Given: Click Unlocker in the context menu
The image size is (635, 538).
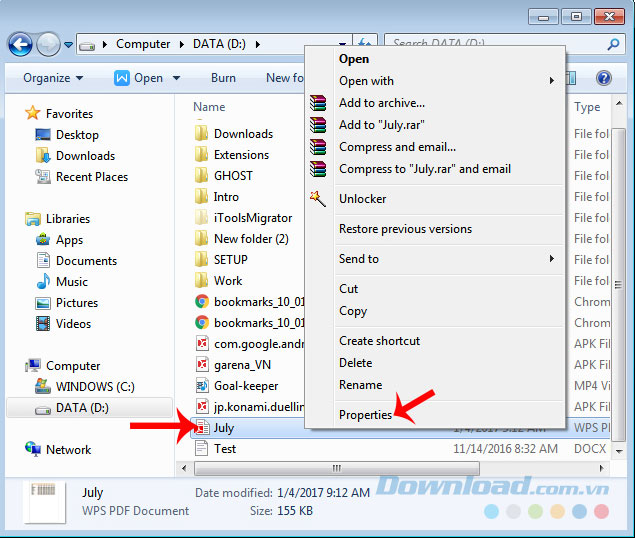Looking at the screenshot, I should 436,199.
